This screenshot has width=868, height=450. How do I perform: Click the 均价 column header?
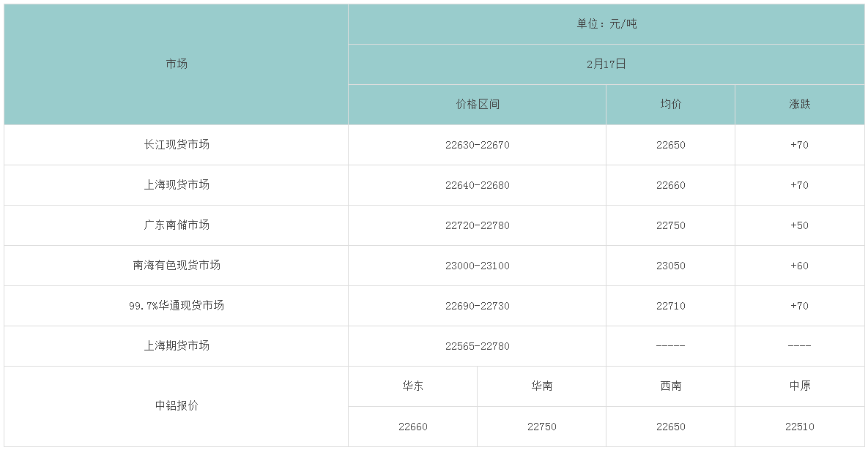click(670, 105)
